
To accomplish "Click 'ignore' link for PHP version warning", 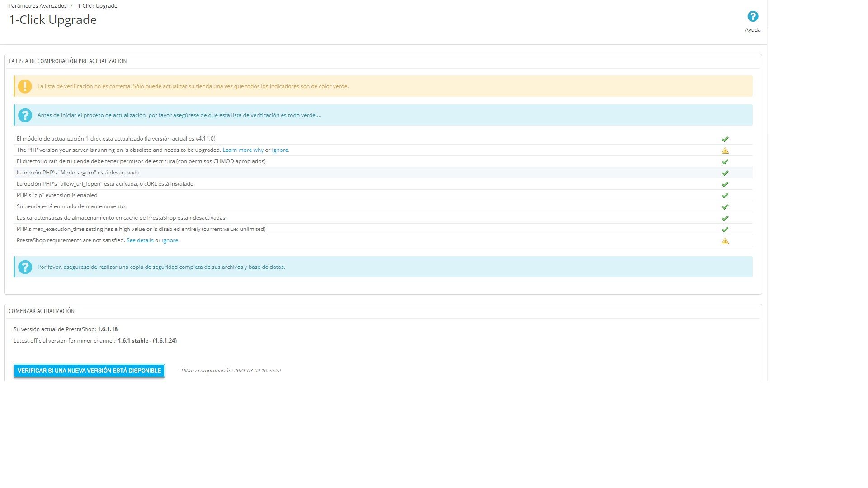I will [x=280, y=150].
